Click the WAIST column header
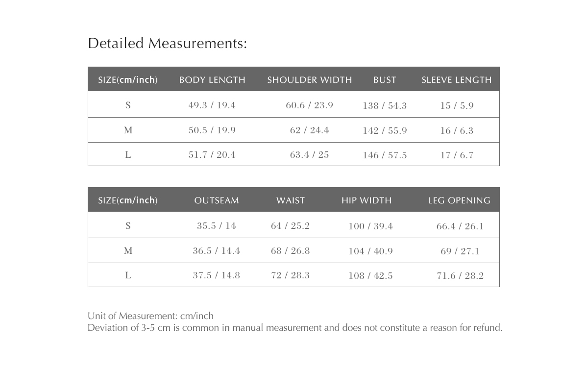588x369 pixels. pos(291,200)
